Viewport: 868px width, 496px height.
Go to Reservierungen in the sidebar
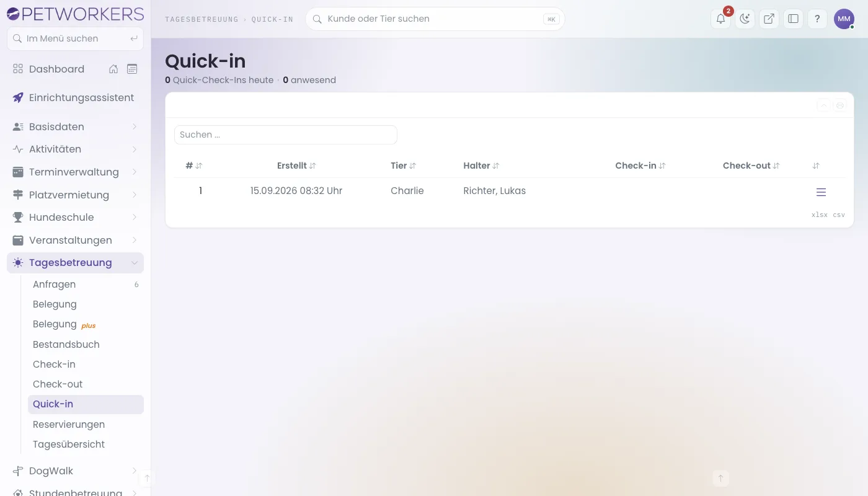pos(86,424)
